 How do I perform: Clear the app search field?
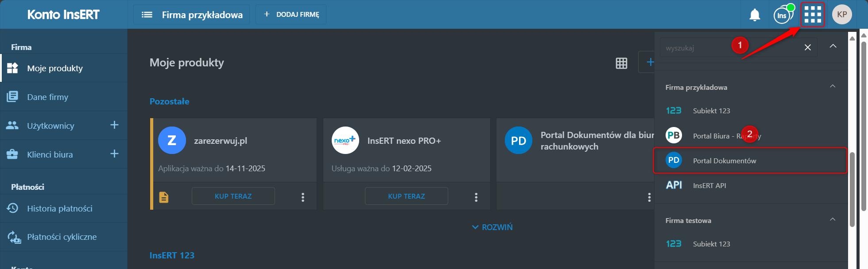click(x=808, y=47)
